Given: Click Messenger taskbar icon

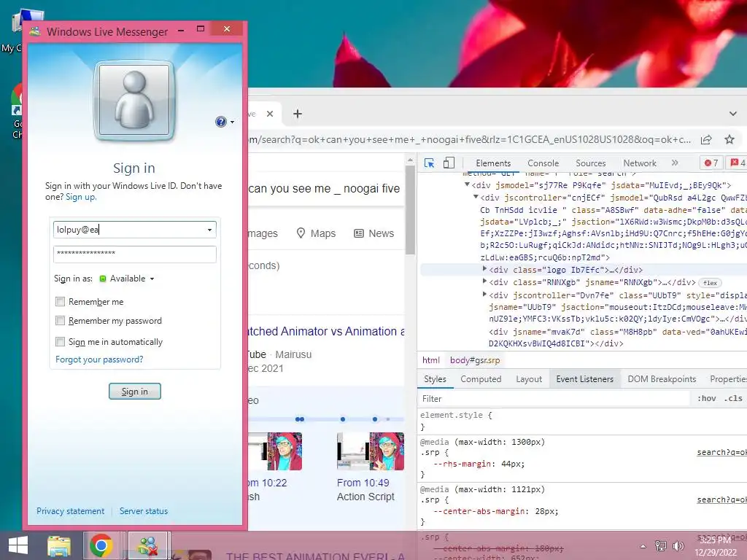Looking at the screenshot, I should point(148,545).
